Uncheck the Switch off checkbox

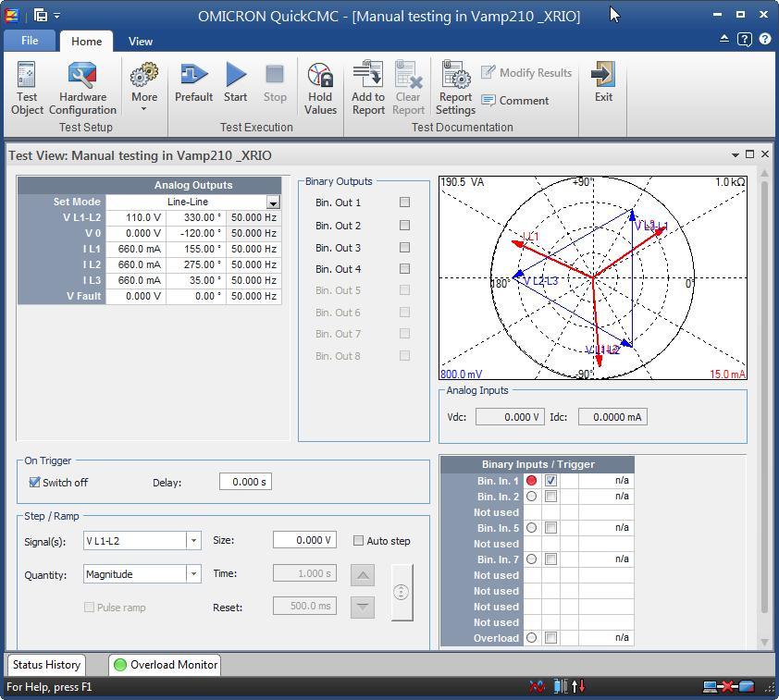34,482
